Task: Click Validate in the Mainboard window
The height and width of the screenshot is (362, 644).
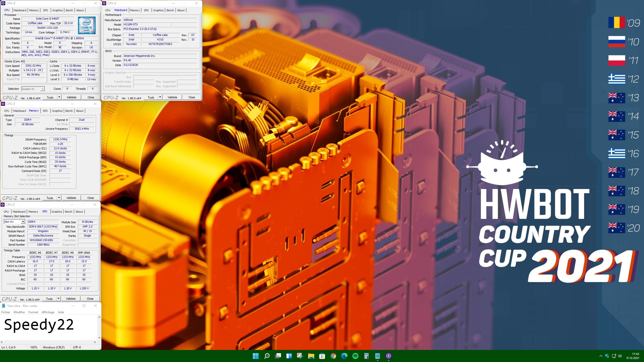Action: tap(172, 97)
